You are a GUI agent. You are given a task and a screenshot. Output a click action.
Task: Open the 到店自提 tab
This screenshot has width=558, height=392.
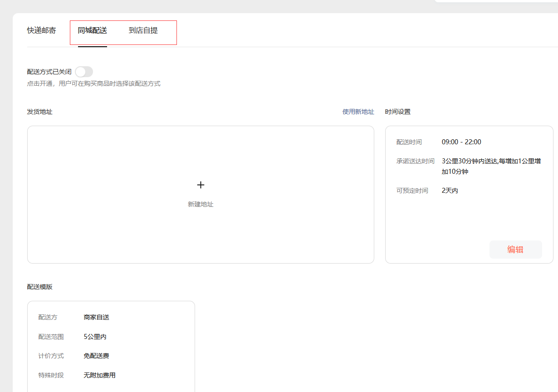click(x=143, y=31)
